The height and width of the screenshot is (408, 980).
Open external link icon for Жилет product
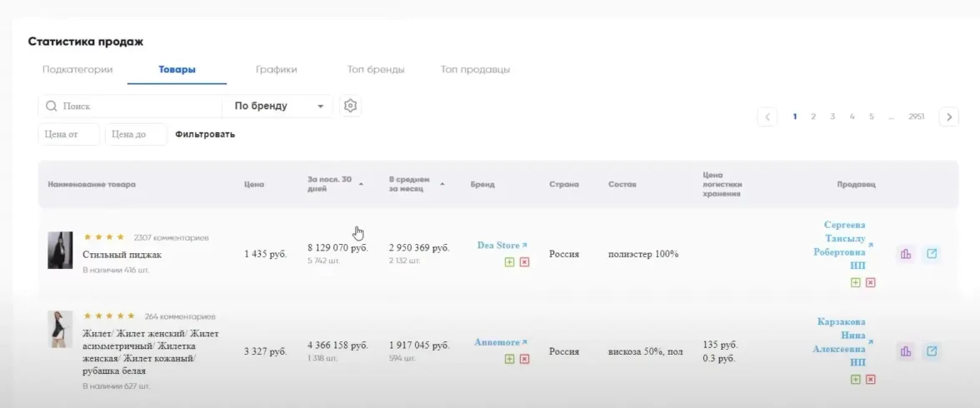coord(932,351)
